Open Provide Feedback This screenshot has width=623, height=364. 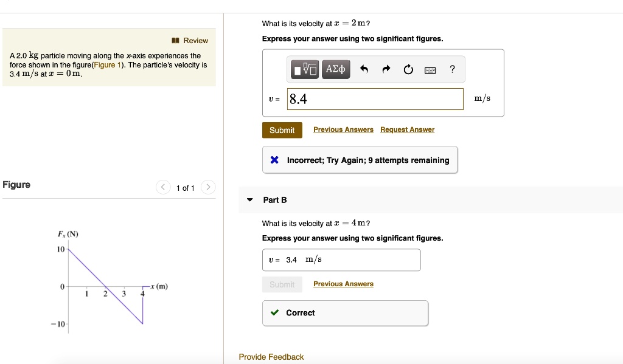coord(271,357)
